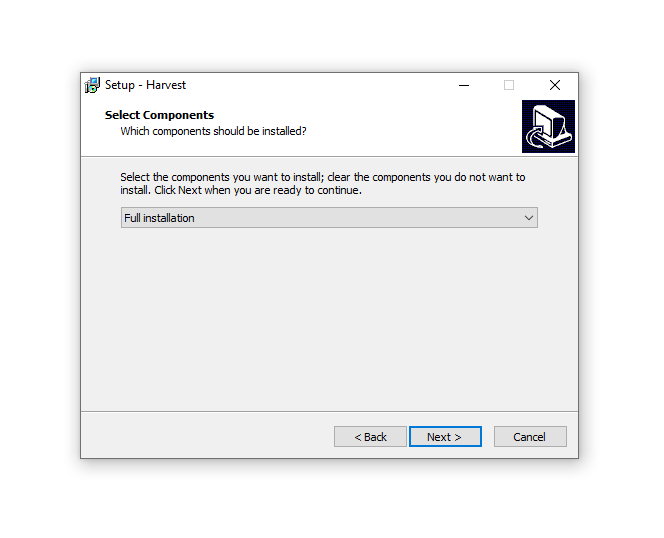The image size is (664, 538).
Task: Expand the installation type dropdown arrow
Action: coord(528,218)
